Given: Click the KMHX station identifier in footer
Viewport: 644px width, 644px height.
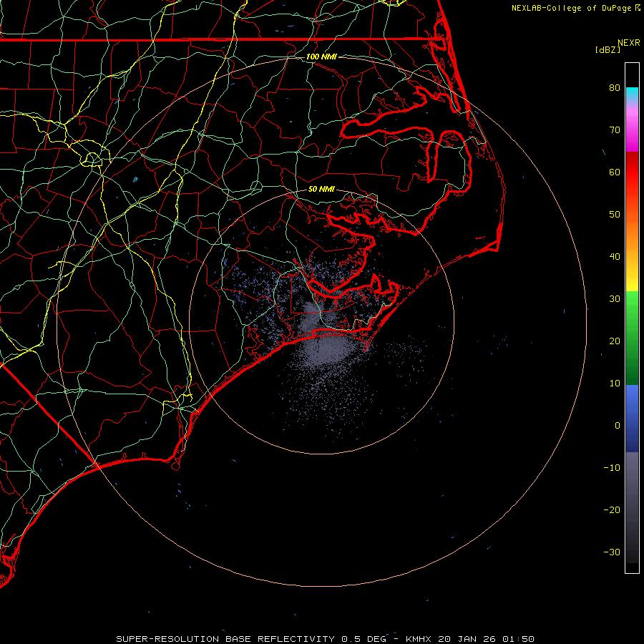Looking at the screenshot, I should (418, 639).
